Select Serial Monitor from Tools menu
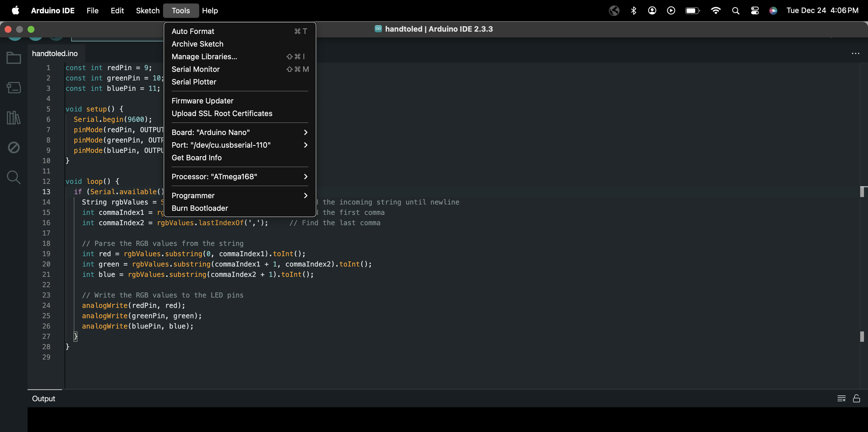868x432 pixels. click(196, 69)
